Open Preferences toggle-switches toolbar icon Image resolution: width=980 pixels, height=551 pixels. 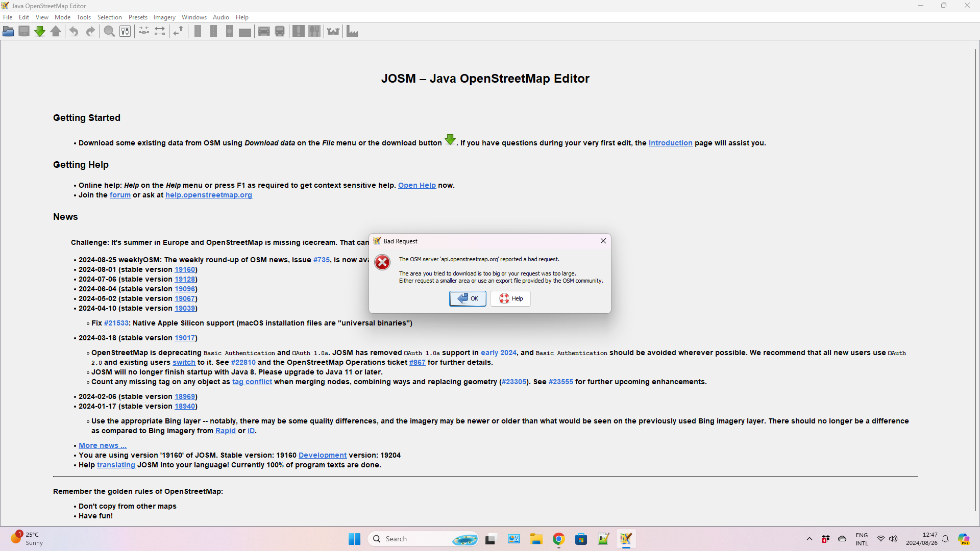[125, 32]
